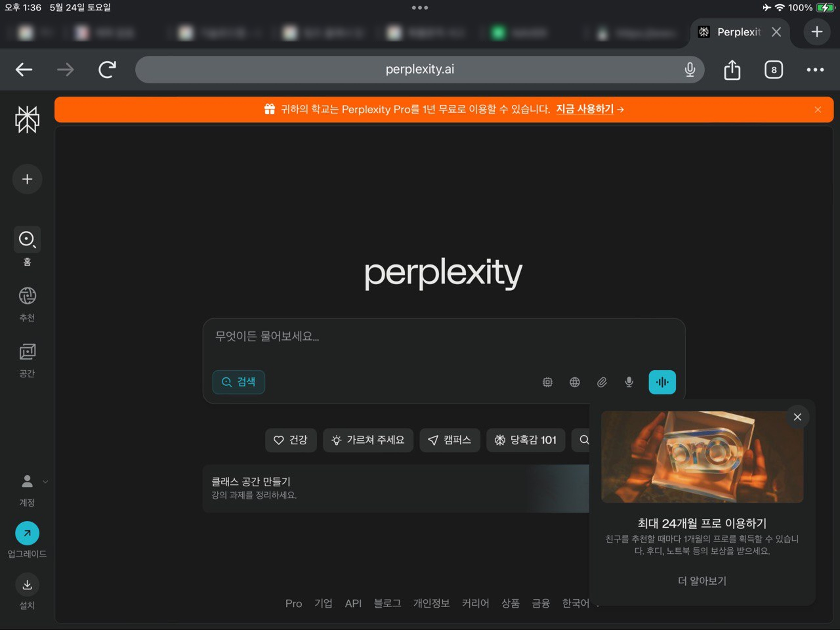
Task: Toggle web search with the globe icon
Action: pos(575,382)
